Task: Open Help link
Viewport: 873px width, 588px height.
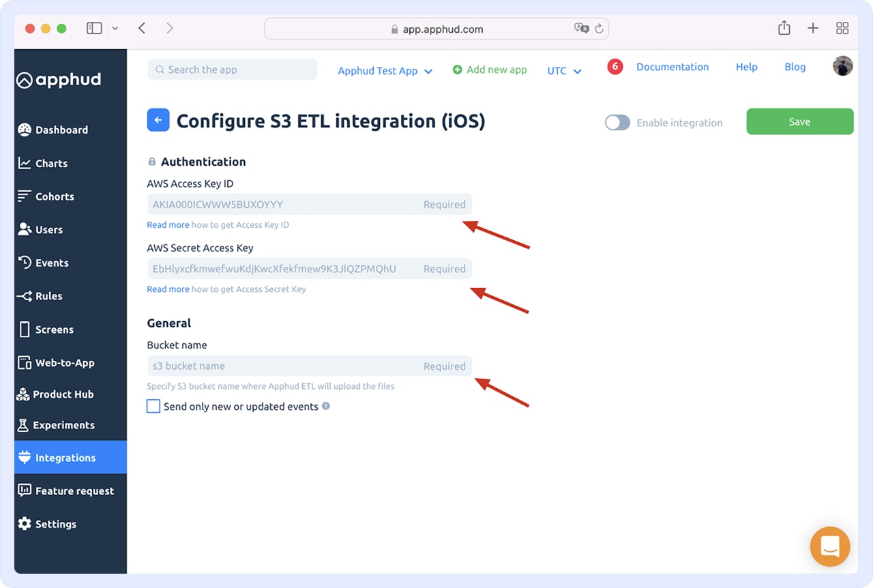Action: pos(747,67)
